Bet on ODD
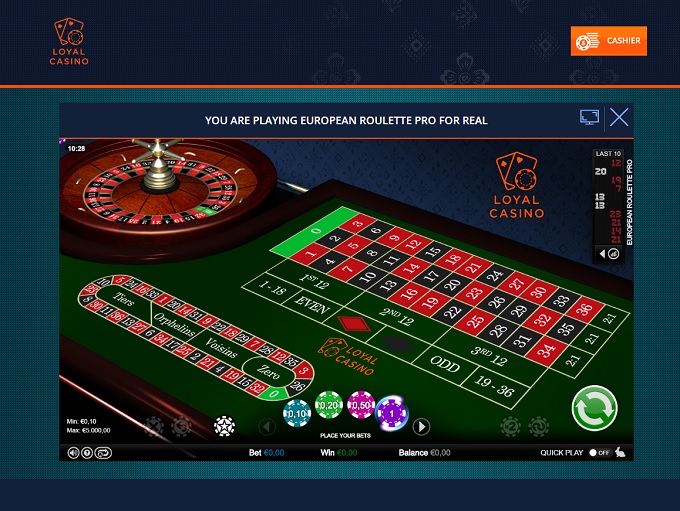The height and width of the screenshot is (511, 680). [445, 364]
